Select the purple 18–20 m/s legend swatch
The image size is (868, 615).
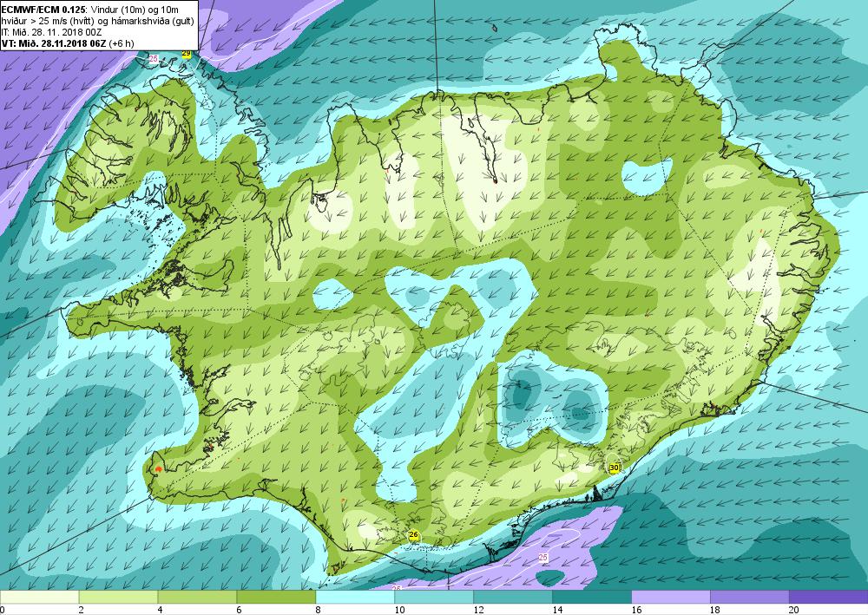(750, 597)
